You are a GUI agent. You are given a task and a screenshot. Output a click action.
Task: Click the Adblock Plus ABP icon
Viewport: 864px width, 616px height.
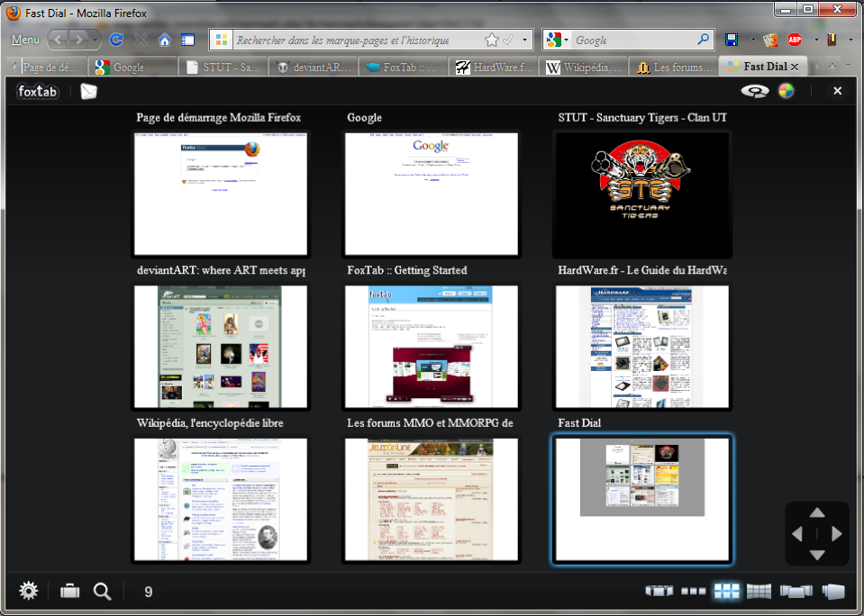[x=795, y=40]
